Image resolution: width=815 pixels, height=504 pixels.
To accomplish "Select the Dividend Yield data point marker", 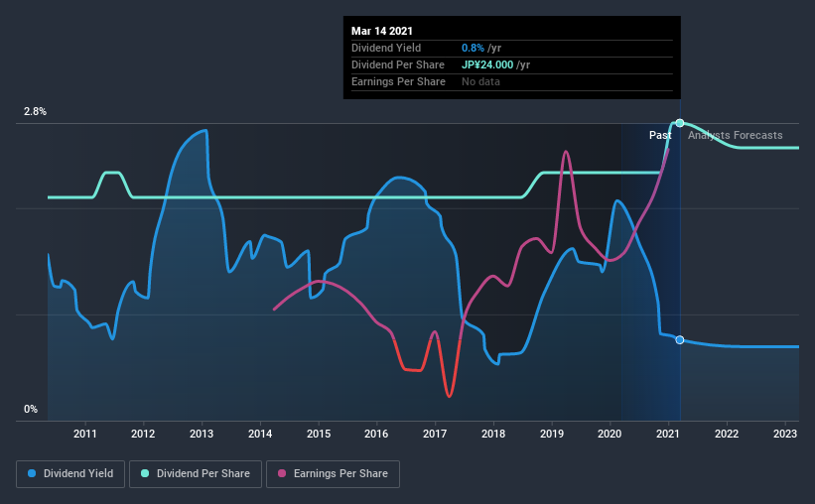I will pyautogui.click(x=680, y=340).
